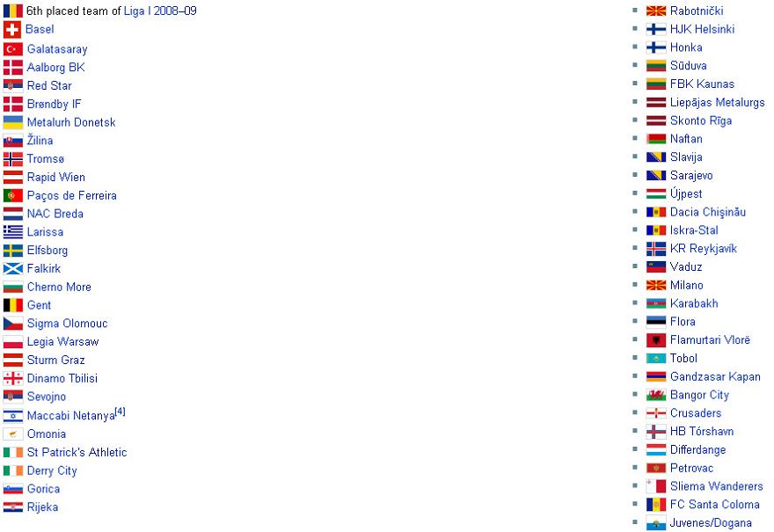Open the FC Santa Coloma link
The image size is (774, 532).
click(715, 505)
